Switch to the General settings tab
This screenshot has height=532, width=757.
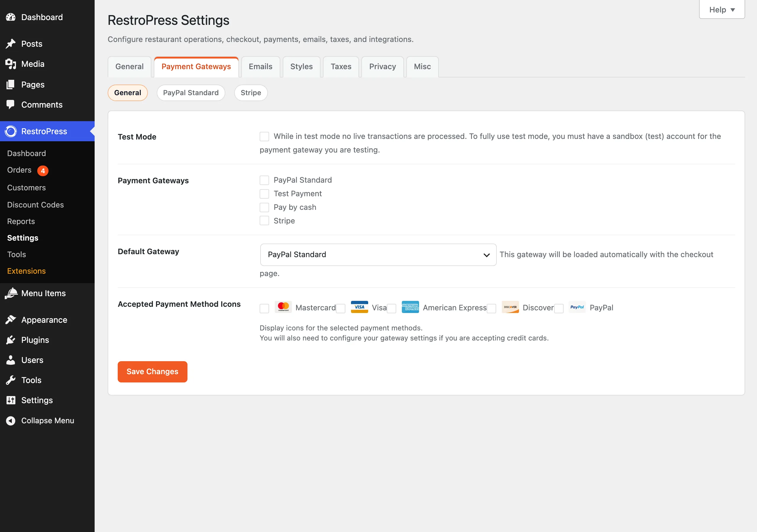pos(129,66)
